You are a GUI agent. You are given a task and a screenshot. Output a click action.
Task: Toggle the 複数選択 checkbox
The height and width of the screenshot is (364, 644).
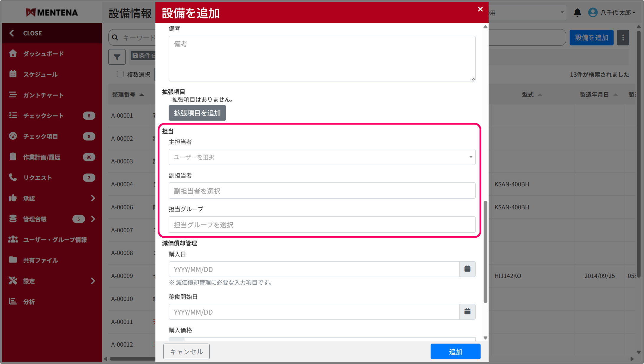tap(120, 74)
